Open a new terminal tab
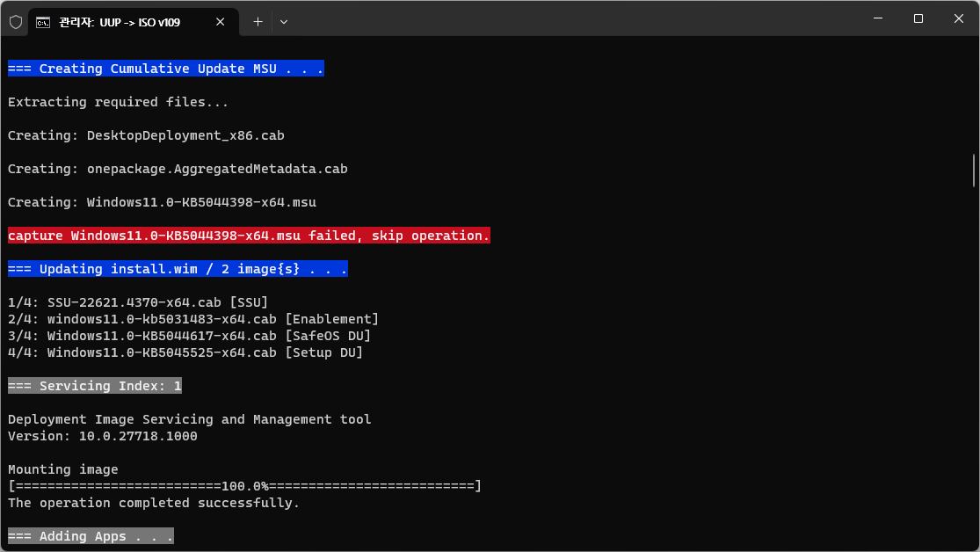The height and width of the screenshot is (552, 980). [x=258, y=22]
